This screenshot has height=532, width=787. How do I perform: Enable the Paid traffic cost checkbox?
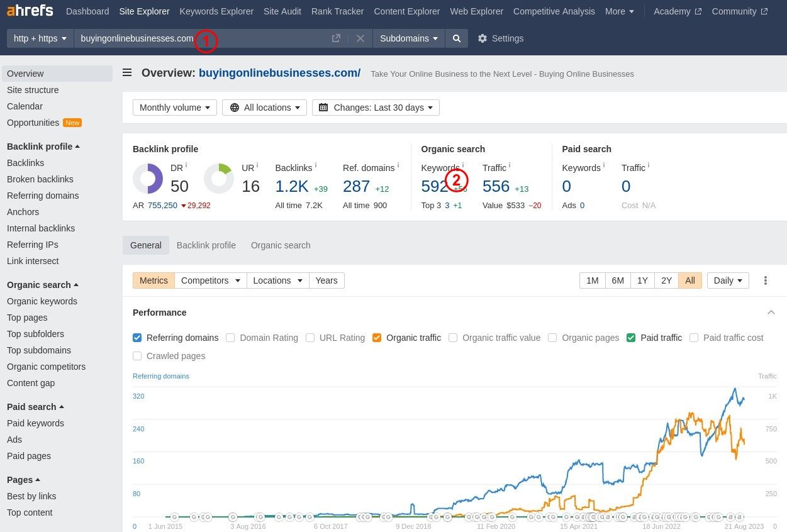pos(694,338)
